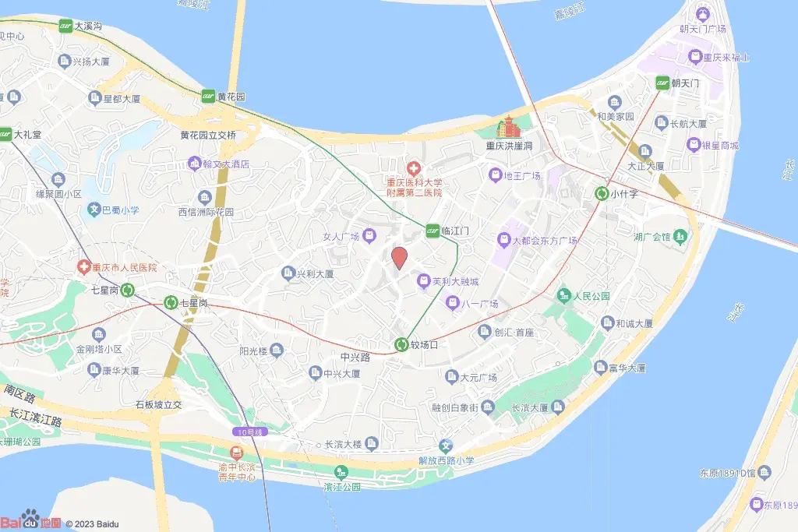Click the 重庆医科大学附属第二医院 hospital label
Screen dimensions: 798x532
[x=415, y=187]
